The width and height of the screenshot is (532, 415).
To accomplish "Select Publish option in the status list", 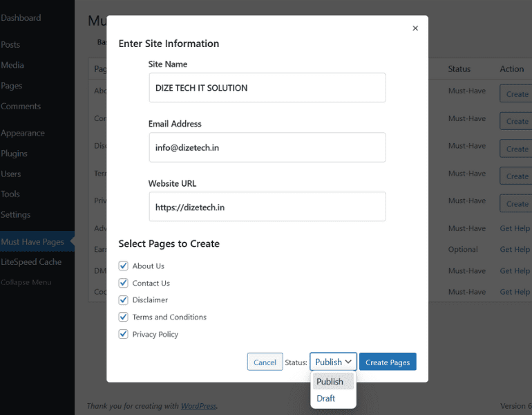I will tap(330, 381).
